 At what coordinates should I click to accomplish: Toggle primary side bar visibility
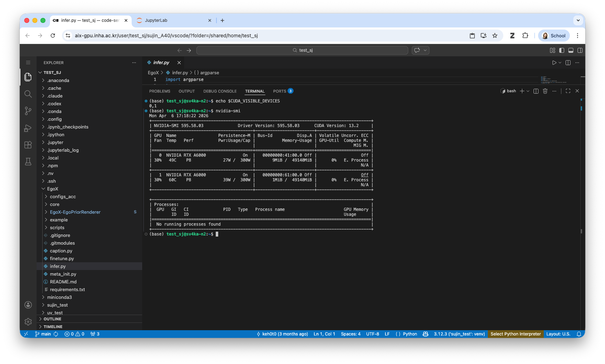[562, 50]
